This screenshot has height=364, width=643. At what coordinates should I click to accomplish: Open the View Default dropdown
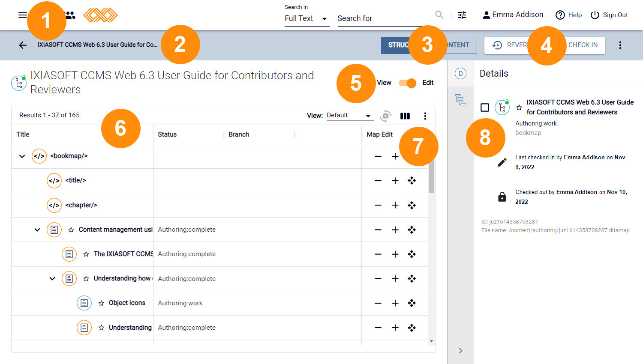tap(349, 116)
